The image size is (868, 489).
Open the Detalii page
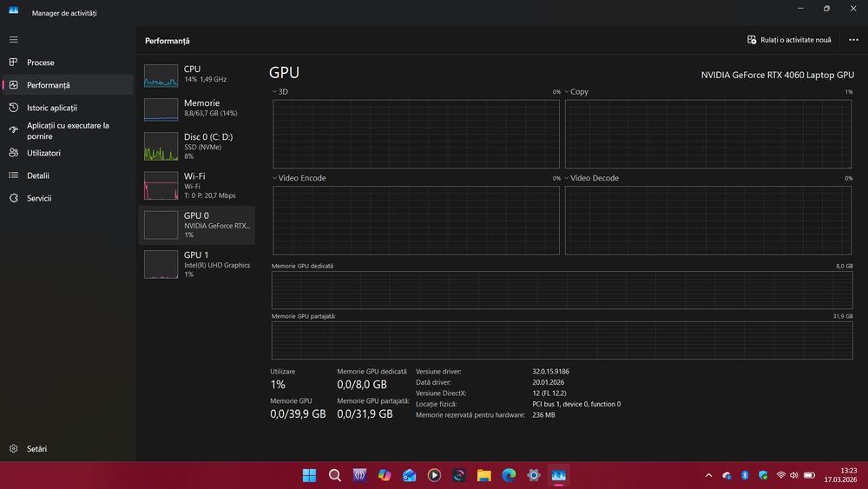tap(68, 175)
